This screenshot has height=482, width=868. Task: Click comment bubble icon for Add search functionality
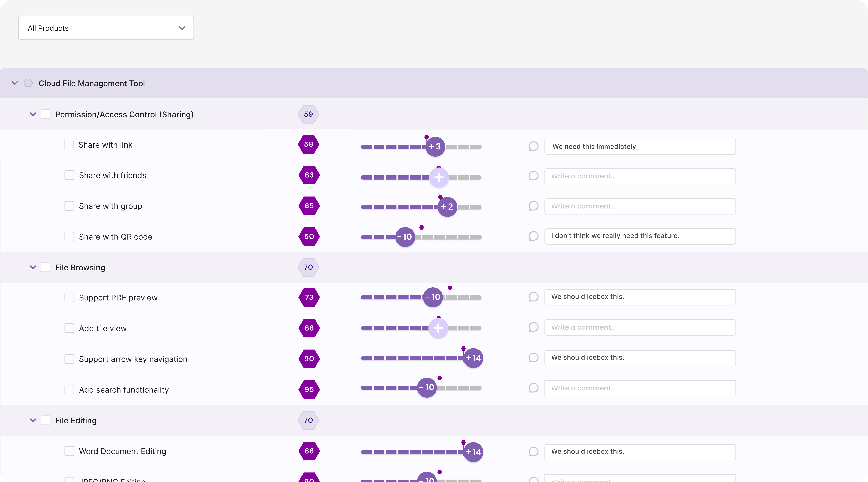pyautogui.click(x=533, y=388)
